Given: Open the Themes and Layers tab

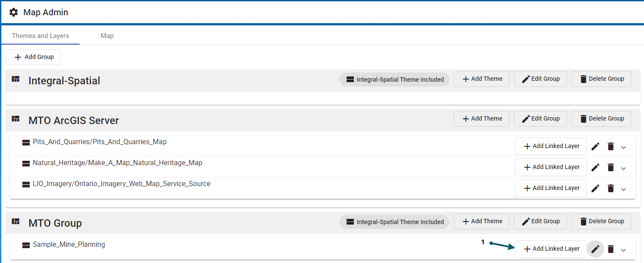Looking at the screenshot, I should click(x=40, y=36).
